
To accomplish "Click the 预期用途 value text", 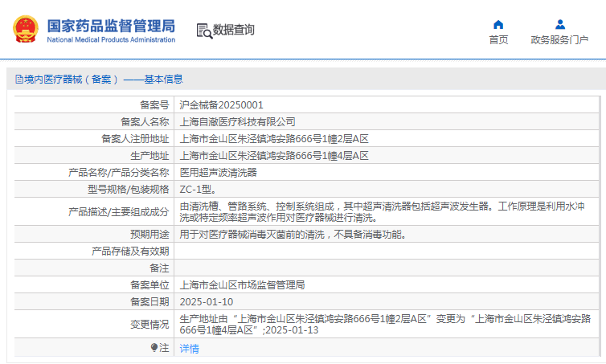I will tap(293, 234).
